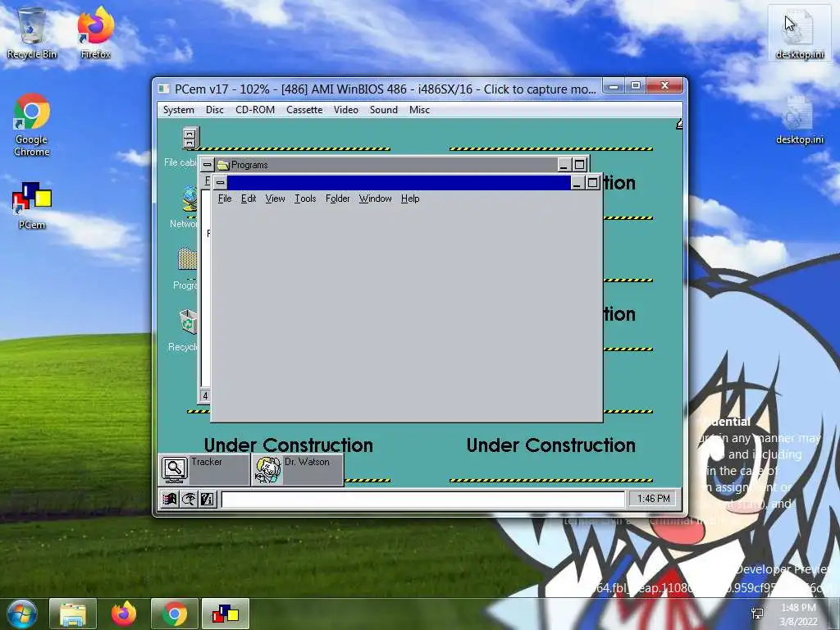Viewport: 840px width, 630px height.
Task: Open the Programs folder icon on emulated desktop
Action: click(x=187, y=260)
